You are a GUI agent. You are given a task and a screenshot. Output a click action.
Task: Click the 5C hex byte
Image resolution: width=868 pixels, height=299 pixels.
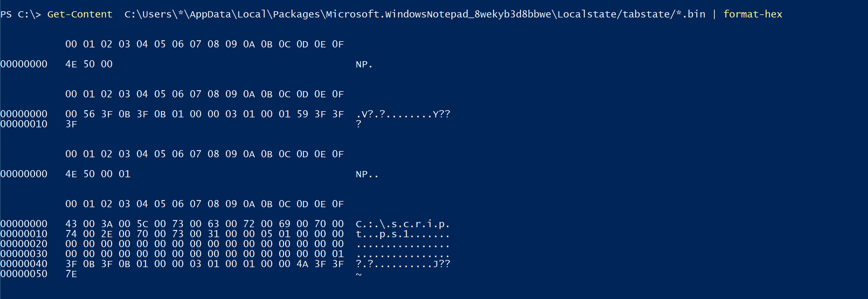pyautogui.click(x=142, y=224)
